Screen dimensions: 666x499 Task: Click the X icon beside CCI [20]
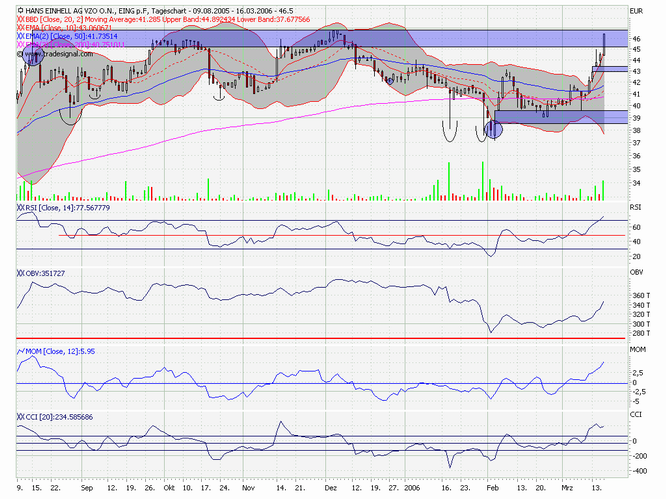pyautogui.click(x=21, y=415)
